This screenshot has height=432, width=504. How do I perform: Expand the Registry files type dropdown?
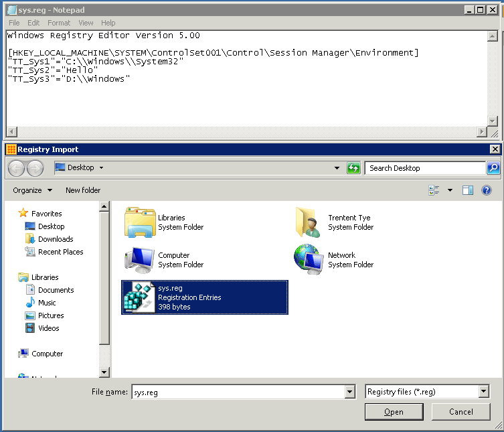click(x=484, y=392)
